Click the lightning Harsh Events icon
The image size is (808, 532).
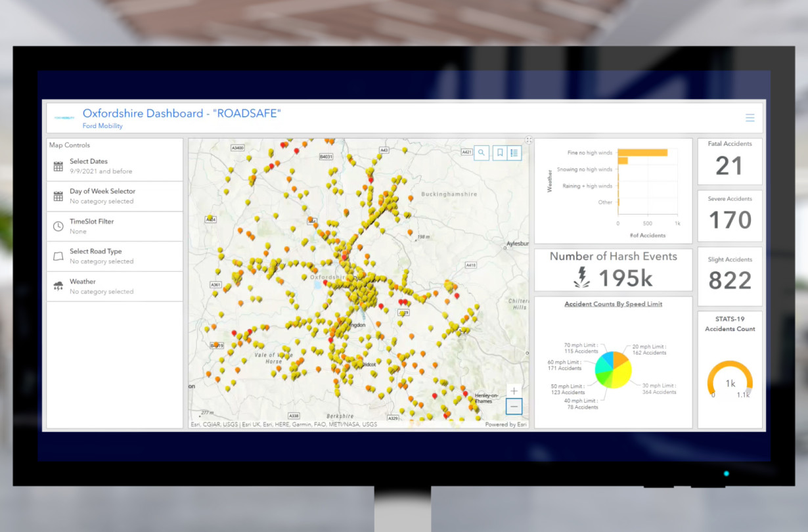click(581, 278)
